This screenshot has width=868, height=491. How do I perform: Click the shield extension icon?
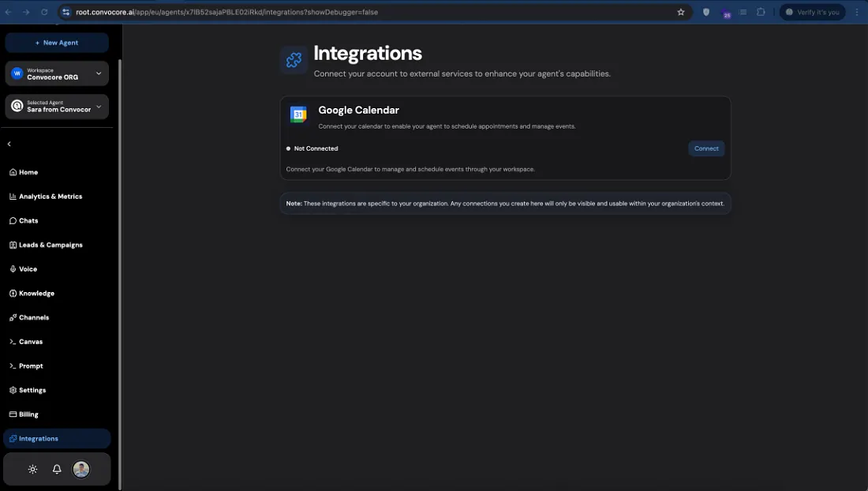[x=705, y=12]
